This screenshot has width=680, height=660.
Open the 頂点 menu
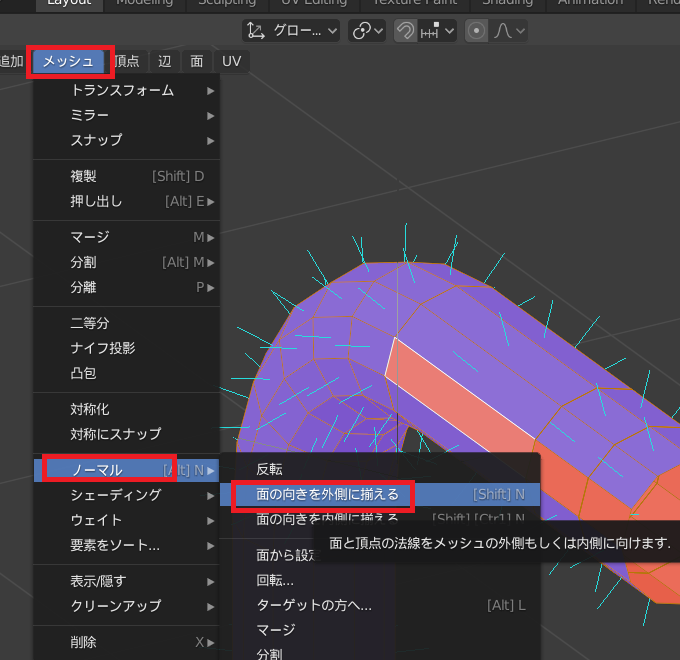[x=127, y=61]
